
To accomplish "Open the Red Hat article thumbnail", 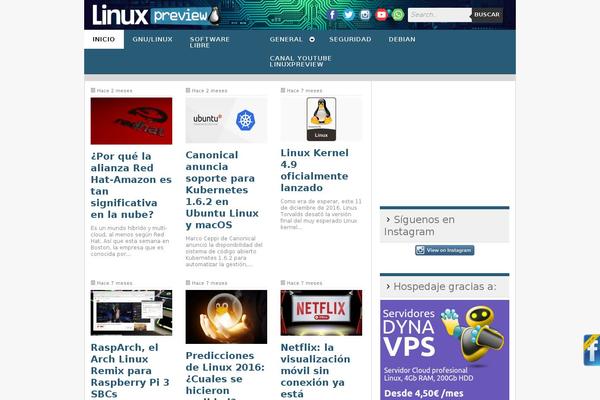I will (x=131, y=121).
